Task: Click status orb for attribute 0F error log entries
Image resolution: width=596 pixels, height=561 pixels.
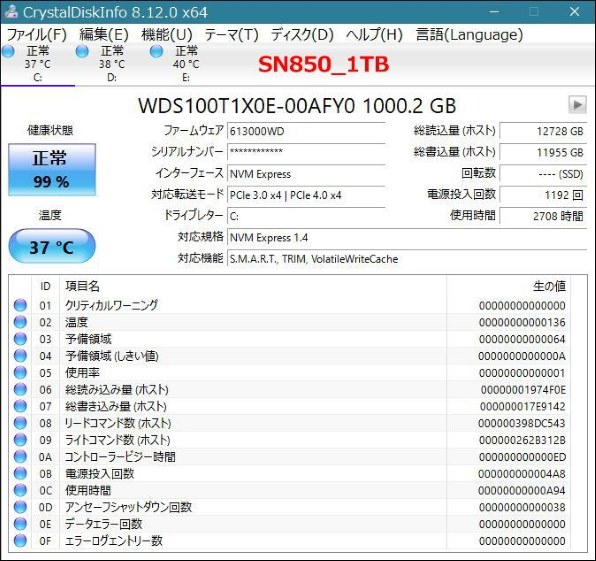Action: (20, 540)
